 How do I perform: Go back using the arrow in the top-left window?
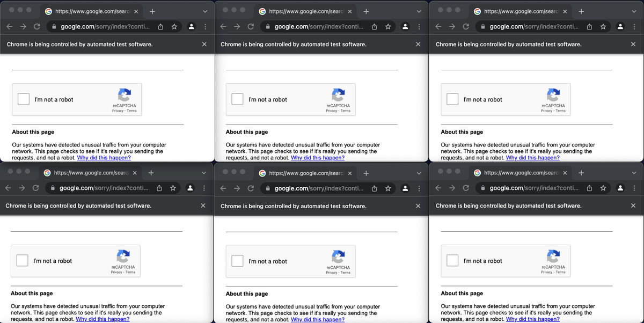10,26
